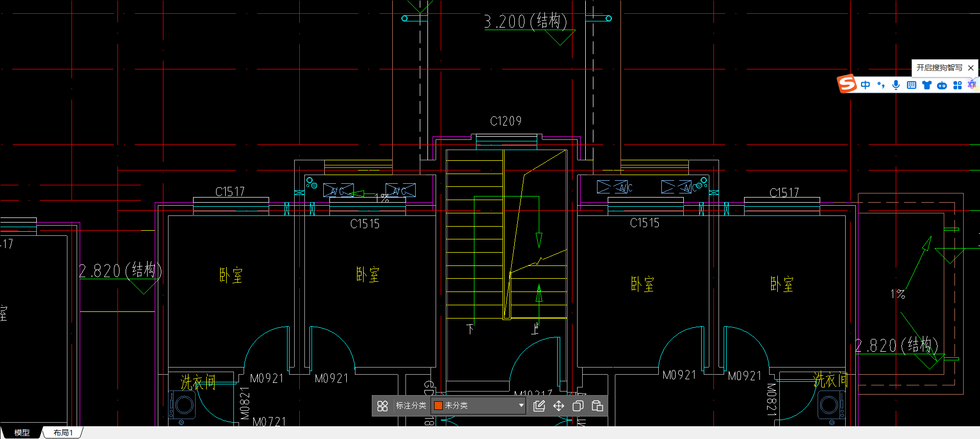The width and height of the screenshot is (980, 439).
Task: Open the annotation panel grid icon
Action: [x=383, y=406]
